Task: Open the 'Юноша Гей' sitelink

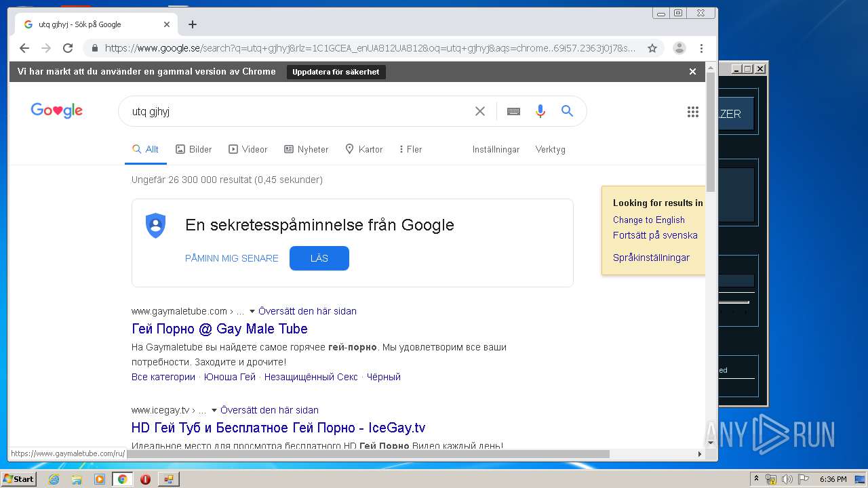Action: tap(230, 377)
